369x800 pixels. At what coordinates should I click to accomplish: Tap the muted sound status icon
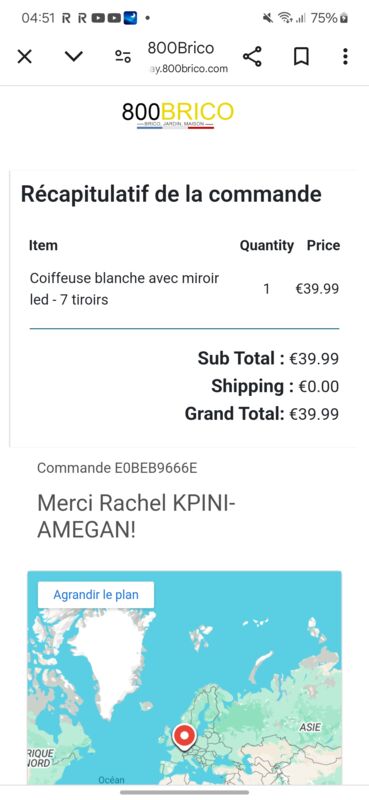coord(268,18)
